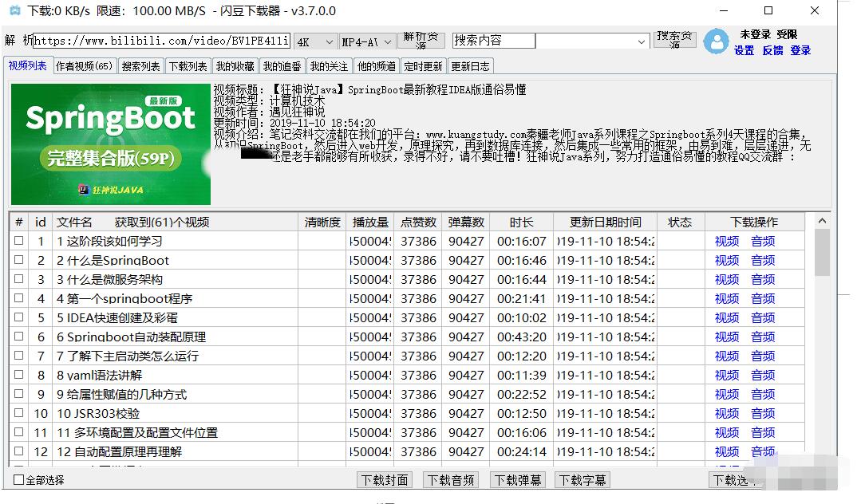
Task: Open 我的关注 tab
Action: 329,66
